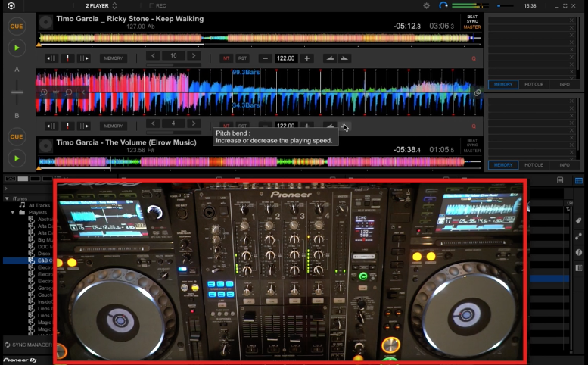588x365 pixels.
Task: Pitch bend faster on Keep Walking deck
Action: point(344,58)
